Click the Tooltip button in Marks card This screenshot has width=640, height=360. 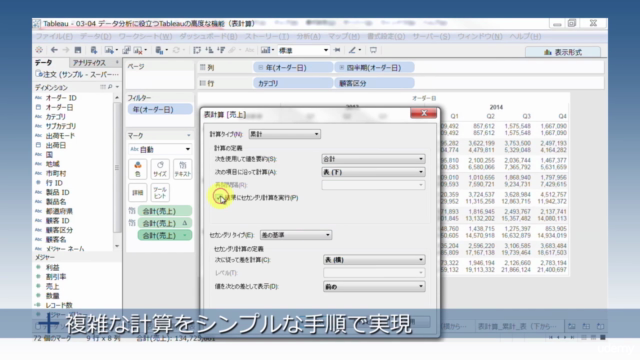160,192
